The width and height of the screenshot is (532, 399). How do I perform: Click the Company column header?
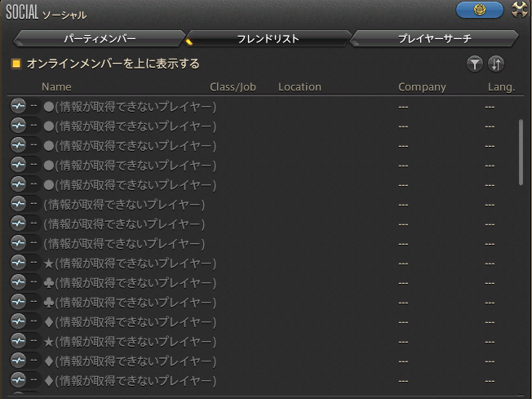point(422,86)
